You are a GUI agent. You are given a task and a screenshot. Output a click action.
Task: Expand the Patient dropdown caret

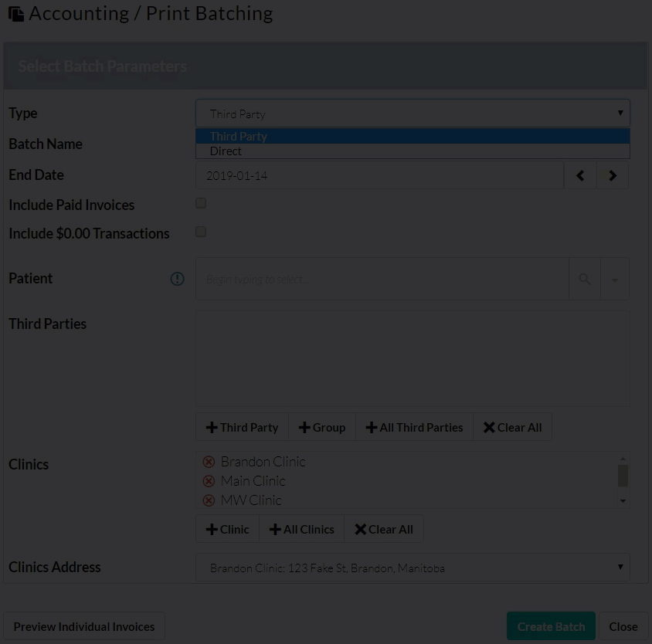pyautogui.click(x=615, y=279)
